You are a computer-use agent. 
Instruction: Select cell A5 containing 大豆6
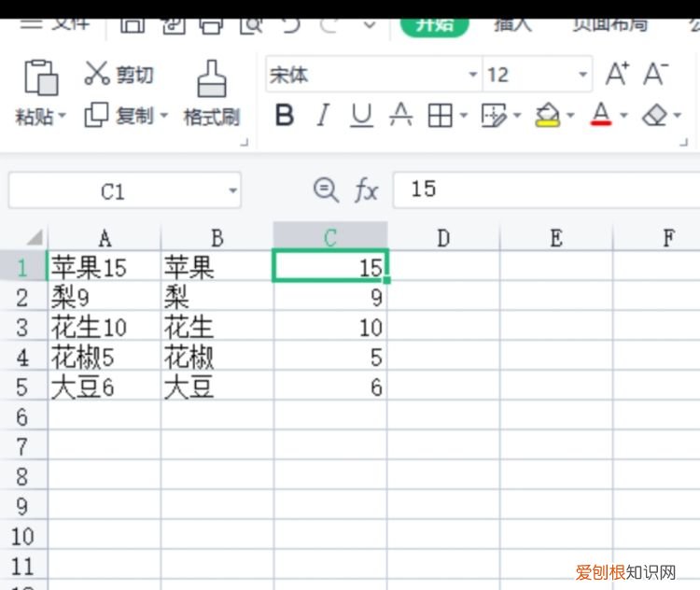tap(105, 386)
